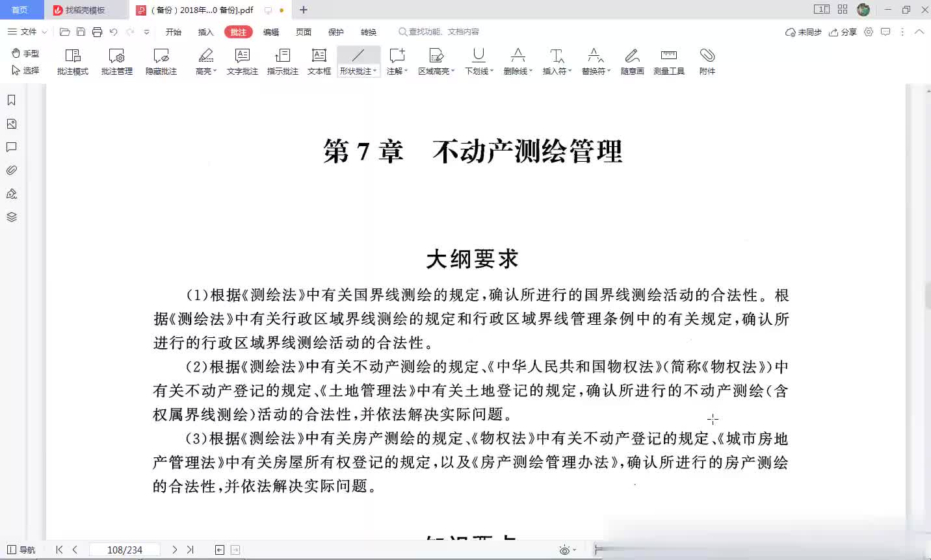931x560 pixels.
Task: Select the 文字批注 text annotation tool
Action: pos(242,62)
